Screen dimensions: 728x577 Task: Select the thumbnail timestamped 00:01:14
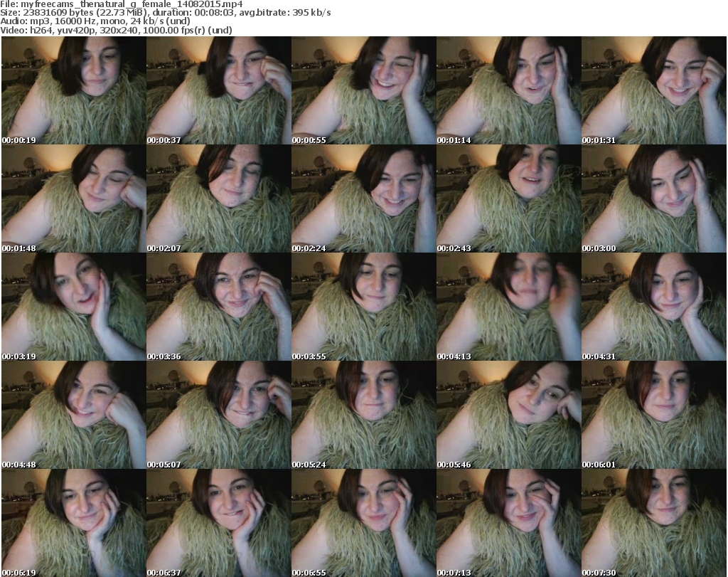pyautogui.click(x=509, y=90)
